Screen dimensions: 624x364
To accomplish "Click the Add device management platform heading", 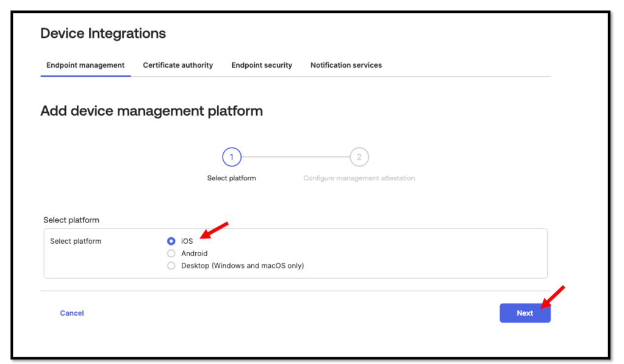I will pos(151,111).
